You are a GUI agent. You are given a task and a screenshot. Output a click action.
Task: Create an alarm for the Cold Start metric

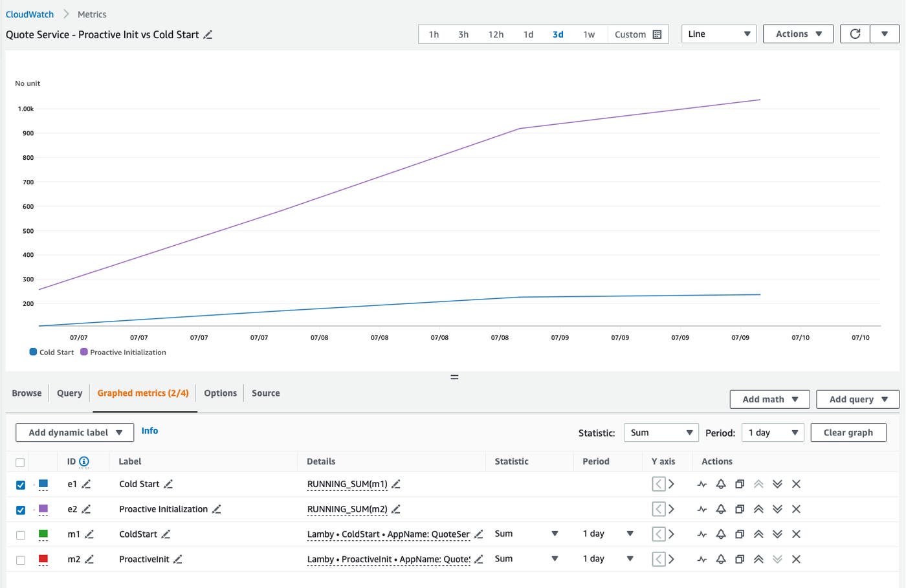coord(720,484)
